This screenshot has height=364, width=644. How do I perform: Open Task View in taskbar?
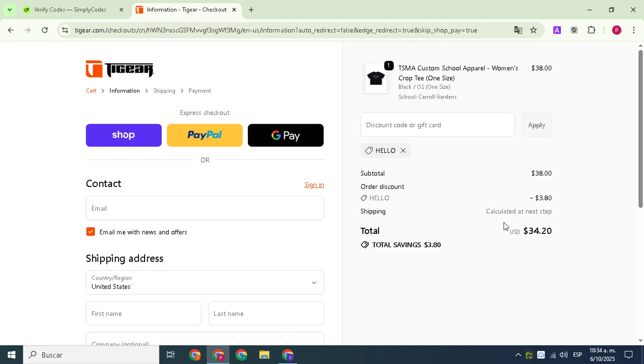pyautogui.click(x=170, y=355)
